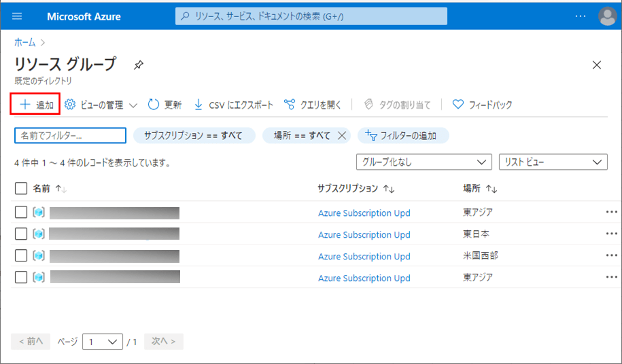Pin the リソース グループ blade
Screen dimensions: 622x364
pyautogui.click(x=139, y=65)
